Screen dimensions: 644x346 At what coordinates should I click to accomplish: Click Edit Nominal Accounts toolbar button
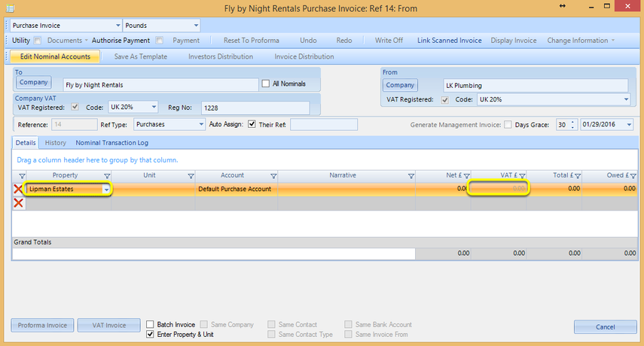(x=55, y=56)
